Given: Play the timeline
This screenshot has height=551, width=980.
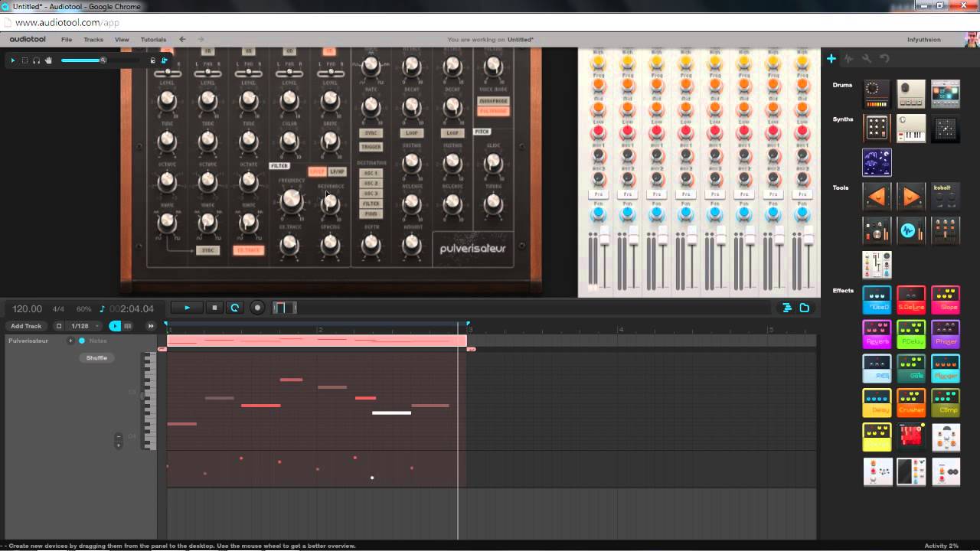Looking at the screenshot, I should 186,308.
